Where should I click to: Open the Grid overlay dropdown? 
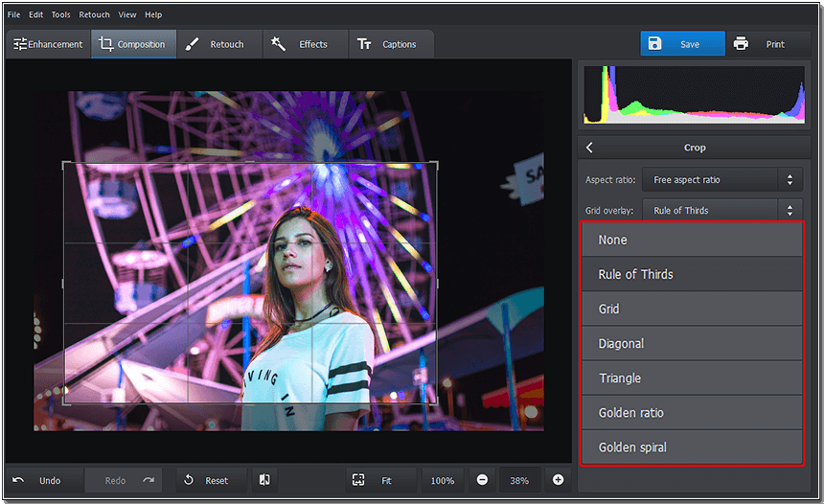722,210
